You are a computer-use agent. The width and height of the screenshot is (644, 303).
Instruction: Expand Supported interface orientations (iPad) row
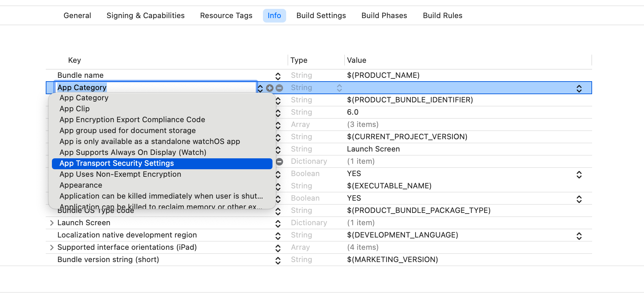pyautogui.click(x=52, y=247)
